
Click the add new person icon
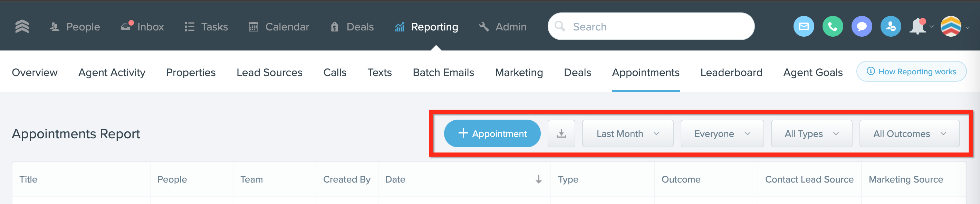[x=891, y=27]
